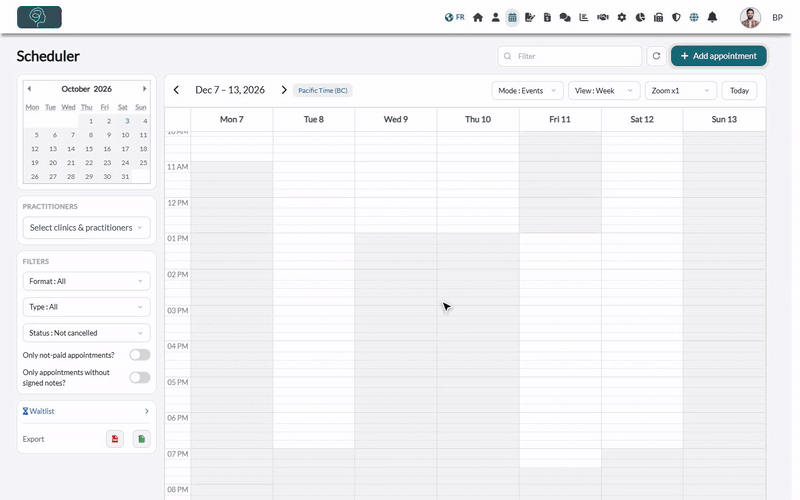Open the home page icon
Viewport: 800px width, 500px height.
tap(478, 17)
